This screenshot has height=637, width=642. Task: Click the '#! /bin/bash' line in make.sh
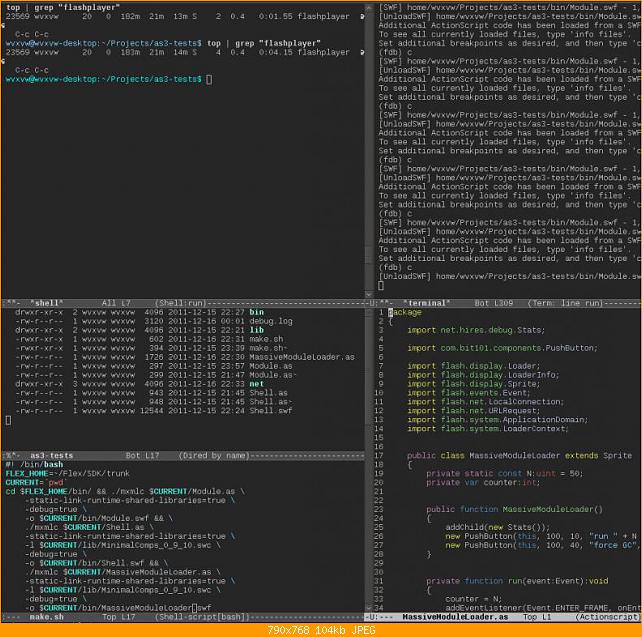point(34,465)
